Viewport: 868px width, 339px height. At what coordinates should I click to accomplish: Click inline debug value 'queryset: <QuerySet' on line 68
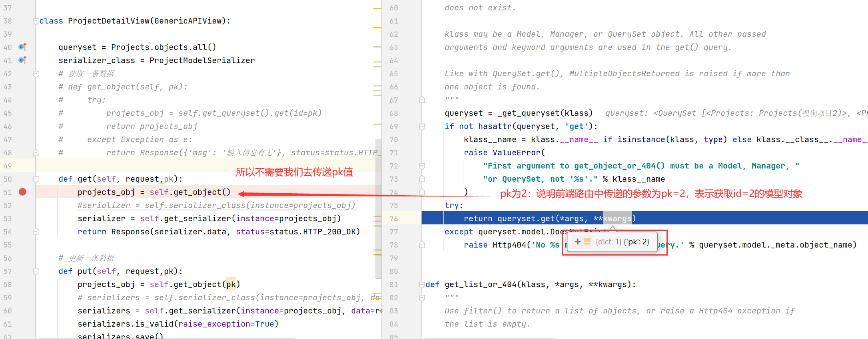coord(651,113)
